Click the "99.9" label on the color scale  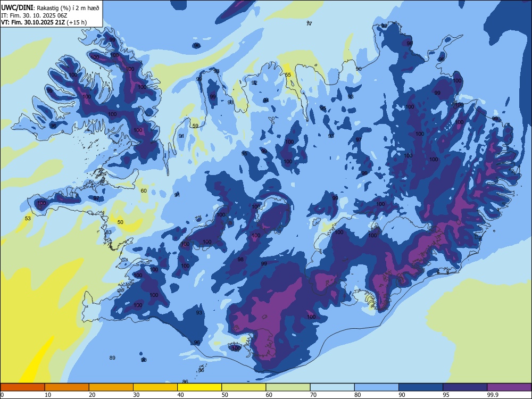coord(493,395)
